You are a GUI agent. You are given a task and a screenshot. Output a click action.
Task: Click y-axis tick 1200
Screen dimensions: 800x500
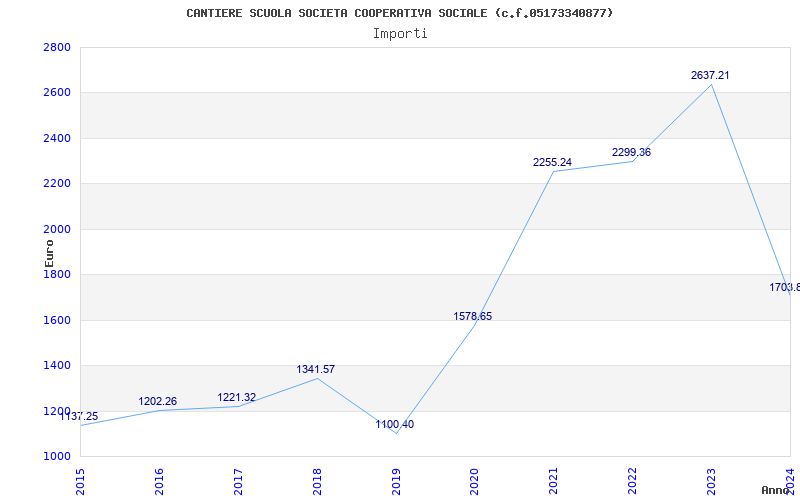[57, 411]
